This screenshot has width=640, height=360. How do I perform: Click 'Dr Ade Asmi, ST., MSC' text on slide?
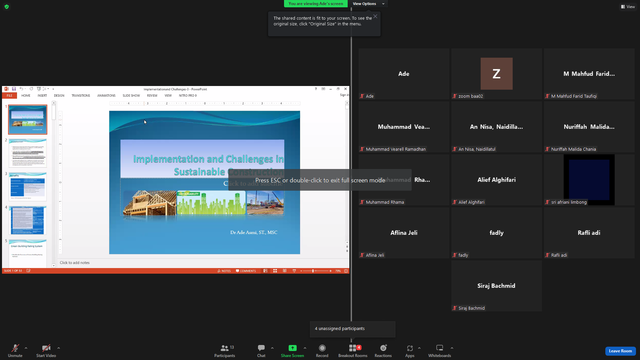coord(253,232)
